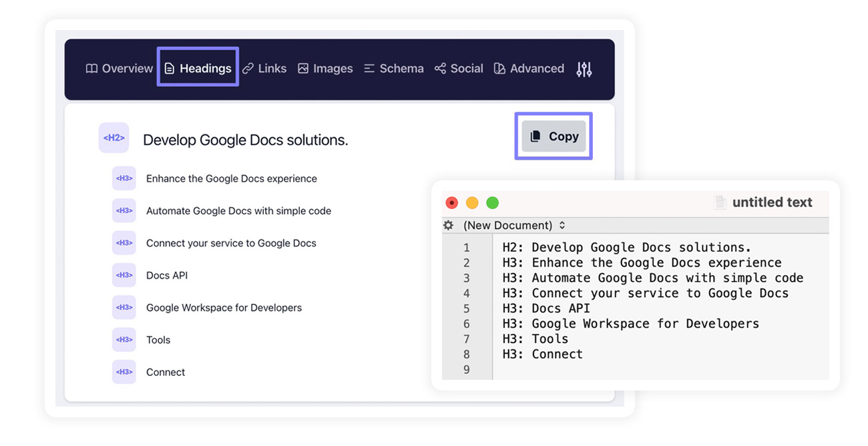Click line number 9 in the editor gutter
The width and height of the screenshot is (868, 446).
pos(466,369)
